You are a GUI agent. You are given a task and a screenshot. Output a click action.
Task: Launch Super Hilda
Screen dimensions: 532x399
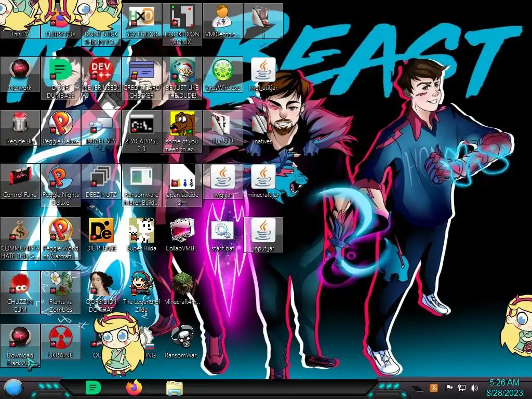click(x=142, y=235)
